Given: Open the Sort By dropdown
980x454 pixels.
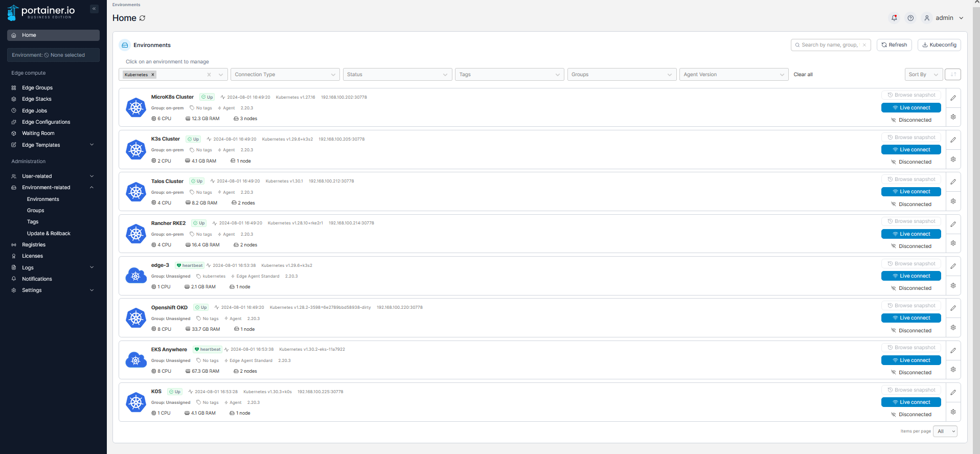Looking at the screenshot, I should (x=924, y=75).
